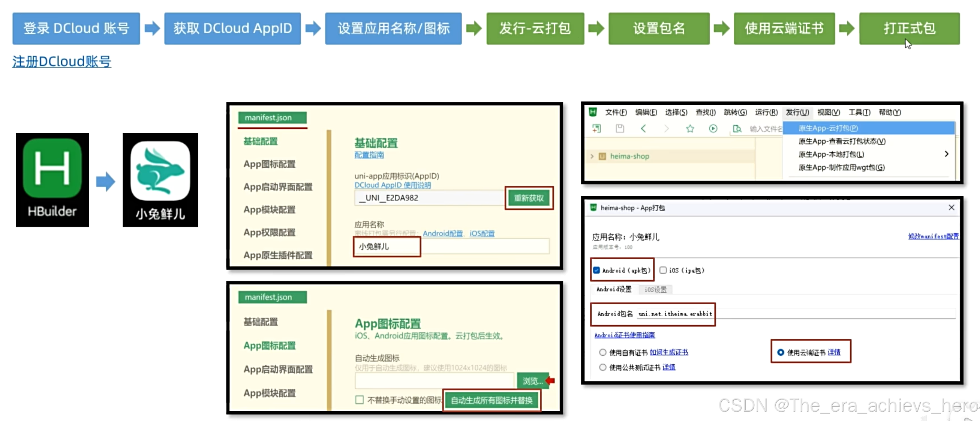Screen dimensions: 980x421
Task: Open the 文件(F) menu
Action: click(x=616, y=112)
